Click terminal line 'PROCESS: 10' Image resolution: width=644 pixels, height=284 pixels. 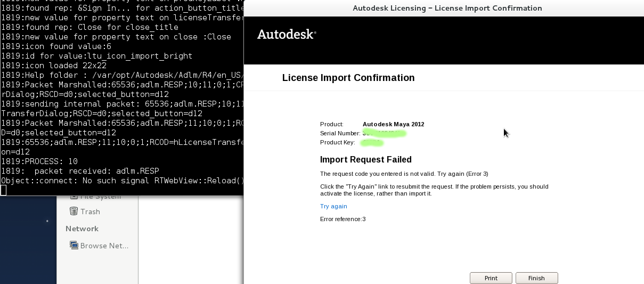pyautogui.click(x=39, y=161)
